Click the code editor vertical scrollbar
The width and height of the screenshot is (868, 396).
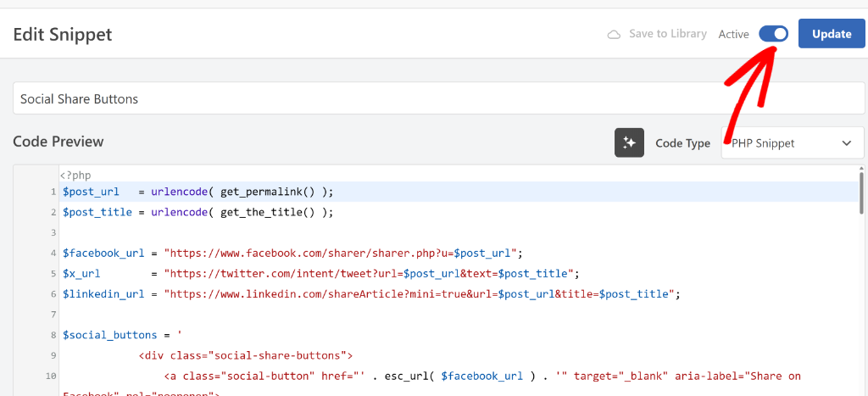click(x=861, y=192)
